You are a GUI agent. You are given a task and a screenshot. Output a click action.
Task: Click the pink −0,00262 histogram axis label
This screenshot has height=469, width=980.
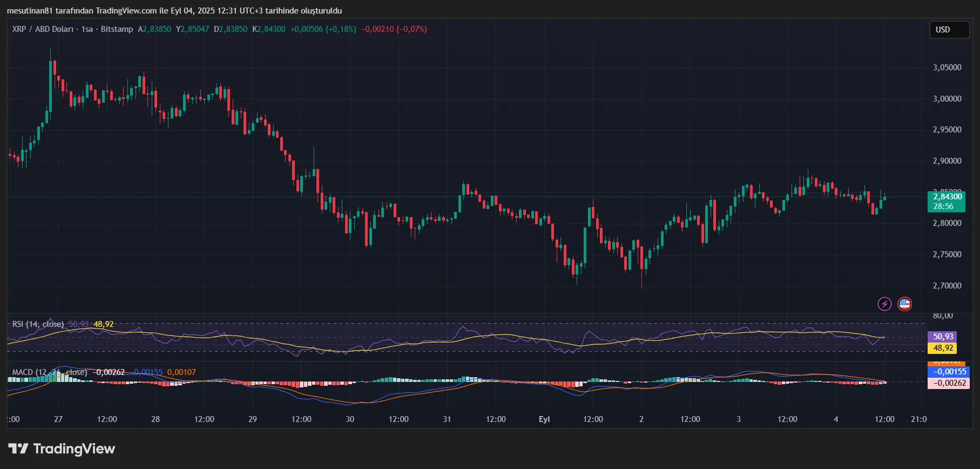949,383
